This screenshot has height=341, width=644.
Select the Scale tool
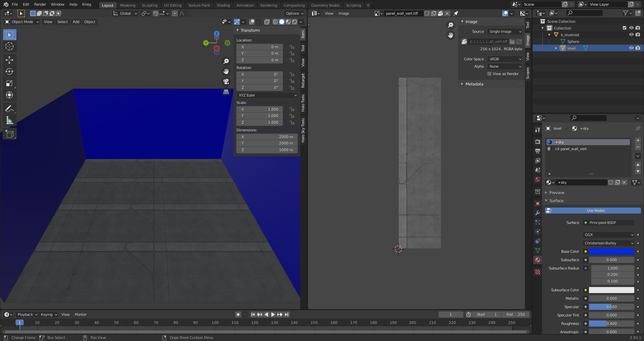(9, 83)
